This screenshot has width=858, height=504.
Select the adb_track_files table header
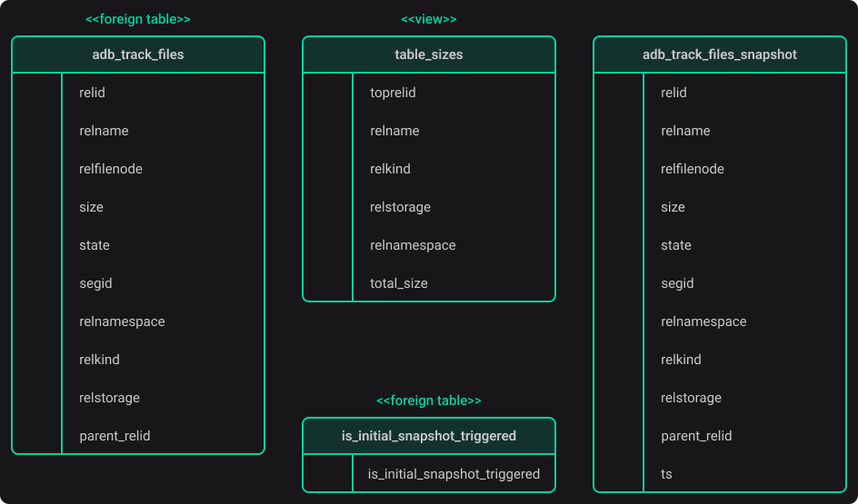coord(138,54)
